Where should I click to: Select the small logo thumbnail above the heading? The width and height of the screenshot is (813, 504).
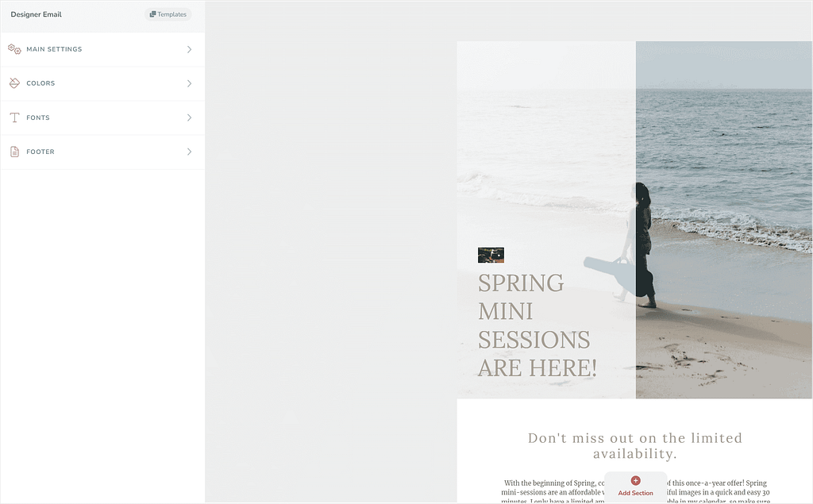click(491, 255)
